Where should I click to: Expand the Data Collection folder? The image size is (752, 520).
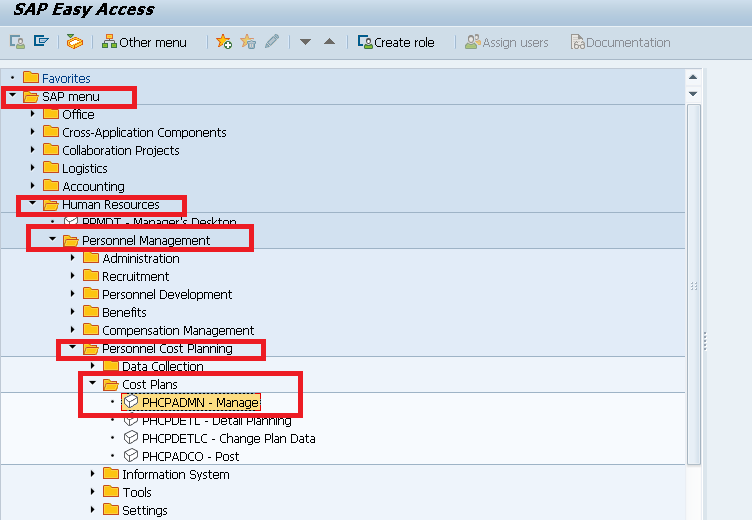pyautogui.click(x=93, y=366)
